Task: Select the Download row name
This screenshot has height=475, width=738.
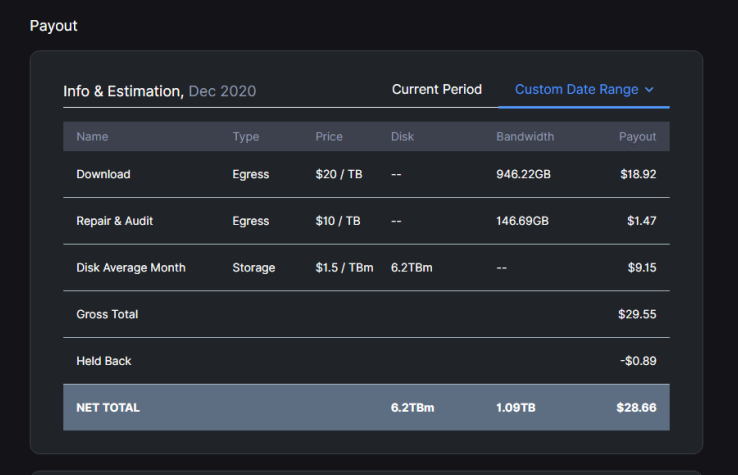Action: (x=104, y=174)
